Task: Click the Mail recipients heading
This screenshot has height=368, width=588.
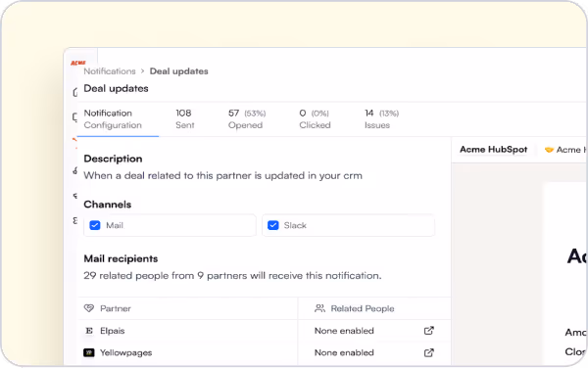Action: [x=121, y=258]
